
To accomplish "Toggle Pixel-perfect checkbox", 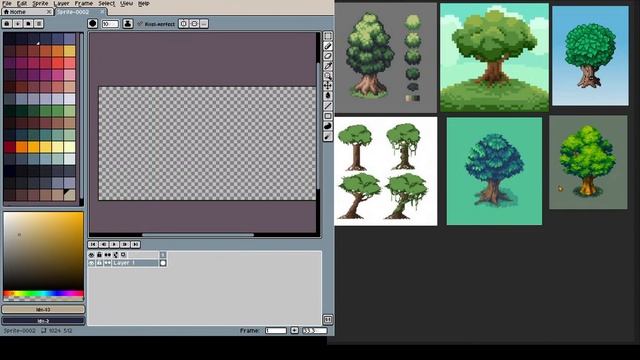I will click(x=156, y=24).
